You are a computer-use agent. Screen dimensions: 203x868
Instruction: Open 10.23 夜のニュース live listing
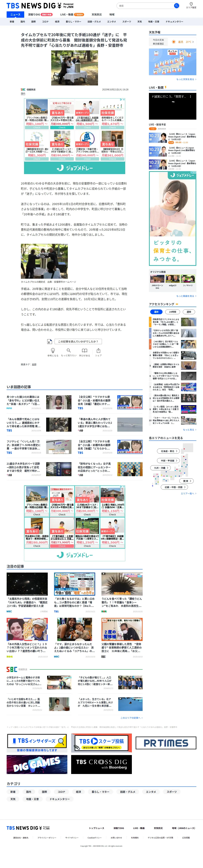tap(173, 165)
